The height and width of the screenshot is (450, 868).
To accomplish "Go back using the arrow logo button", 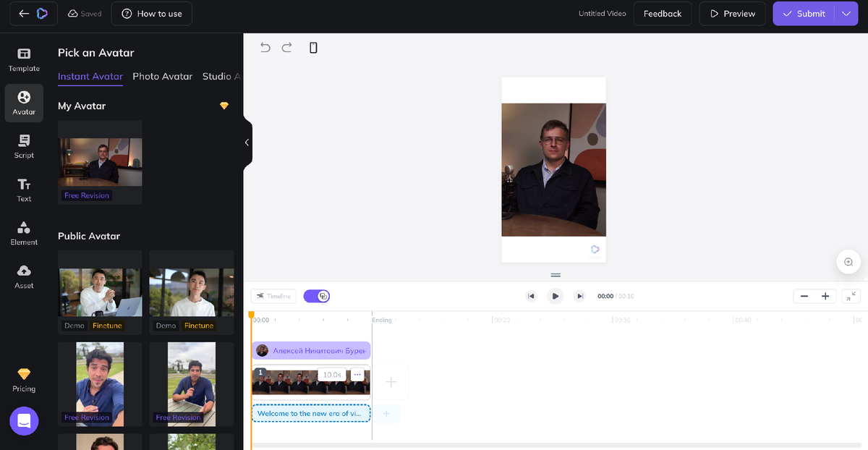I will tap(33, 14).
